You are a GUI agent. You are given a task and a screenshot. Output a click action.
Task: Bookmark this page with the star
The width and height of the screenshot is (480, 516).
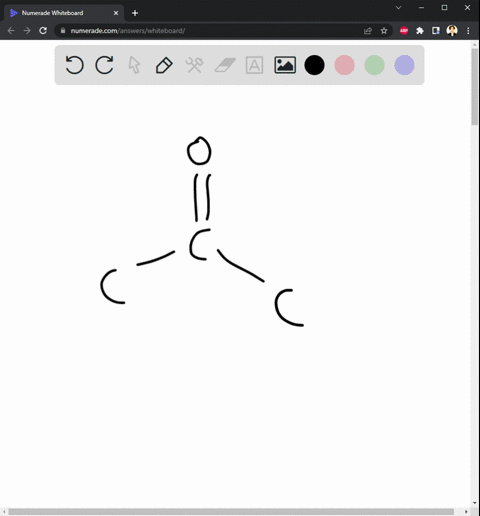[384, 31]
